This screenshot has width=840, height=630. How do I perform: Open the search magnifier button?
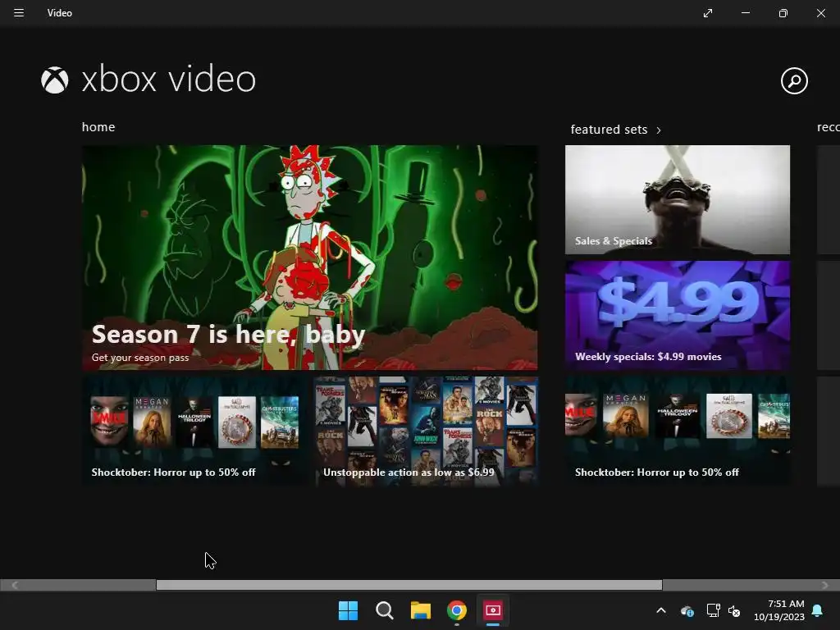(x=794, y=81)
